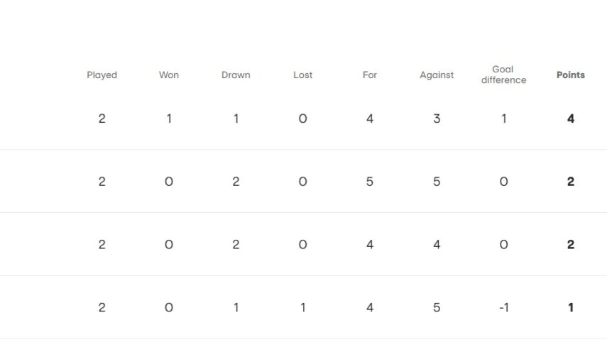Click the first row's Goal difference value 1
The width and height of the screenshot is (607, 364).
[503, 119]
